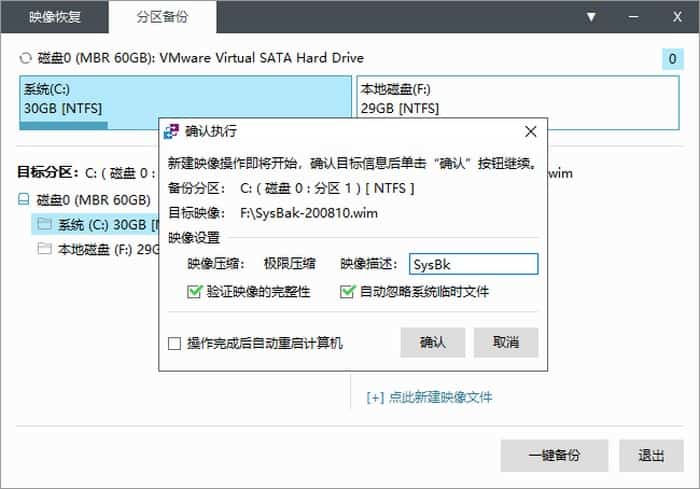700x489 pixels.
Task: Click the 一键备份 button
Action: pos(554,456)
